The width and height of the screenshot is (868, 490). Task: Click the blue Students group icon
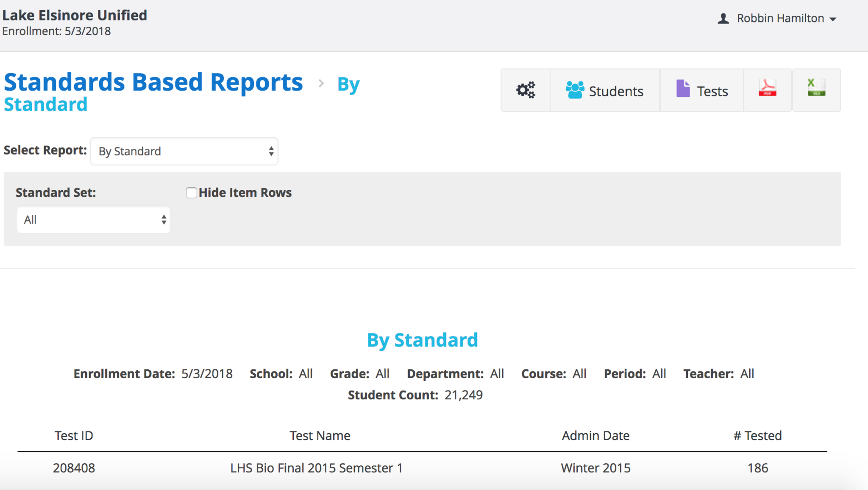575,90
